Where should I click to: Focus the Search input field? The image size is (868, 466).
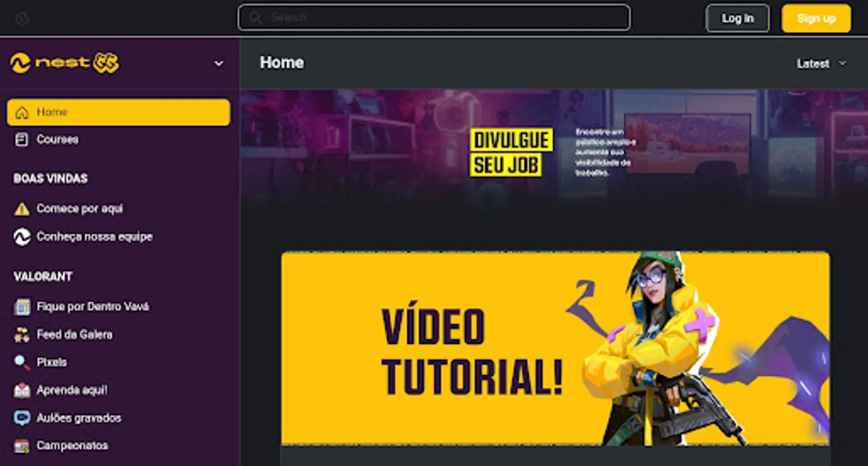pyautogui.click(x=434, y=18)
